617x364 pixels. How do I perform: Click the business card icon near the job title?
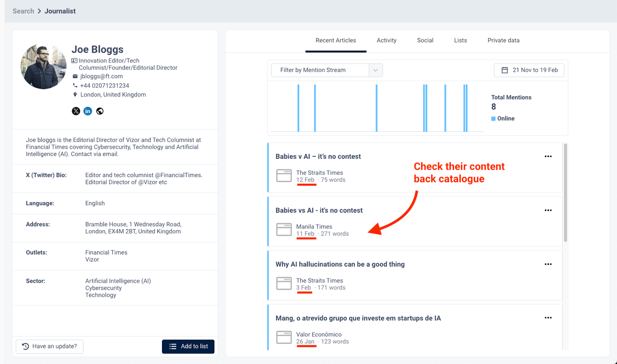coord(74,60)
